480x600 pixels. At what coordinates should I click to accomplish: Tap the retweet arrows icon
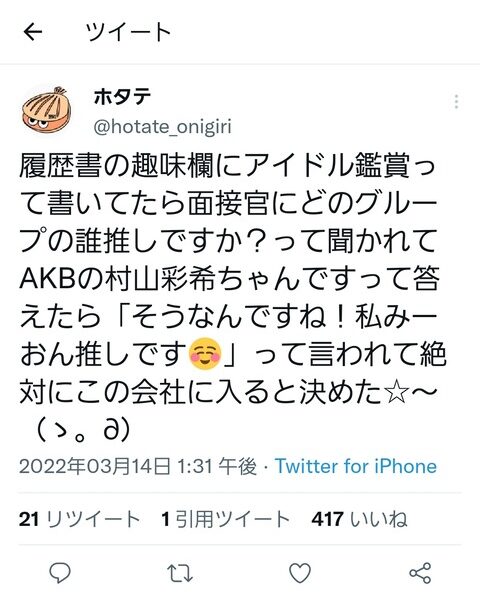tap(180, 573)
